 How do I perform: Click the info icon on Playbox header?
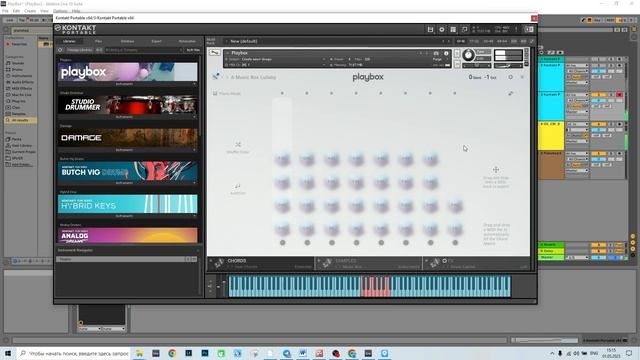[x=446, y=53]
